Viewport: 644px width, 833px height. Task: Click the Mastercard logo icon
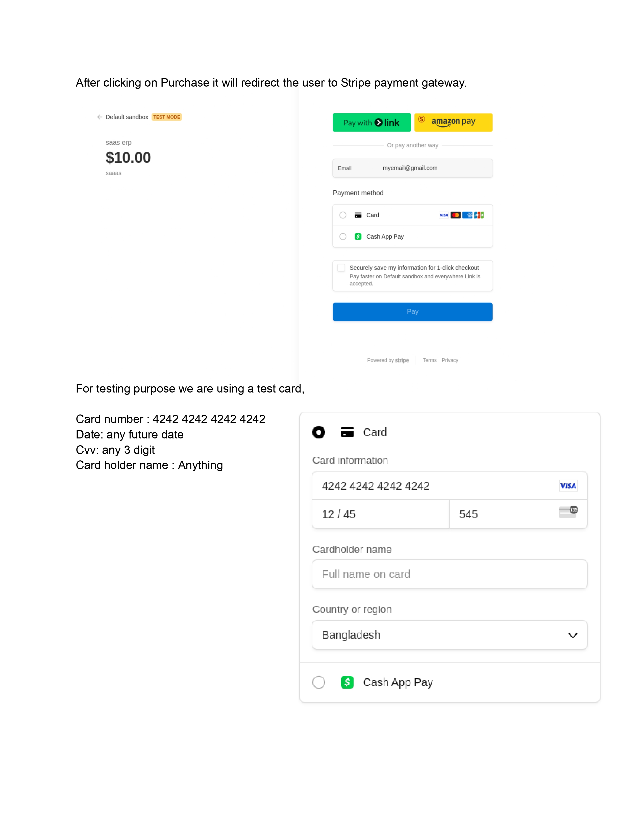[455, 215]
